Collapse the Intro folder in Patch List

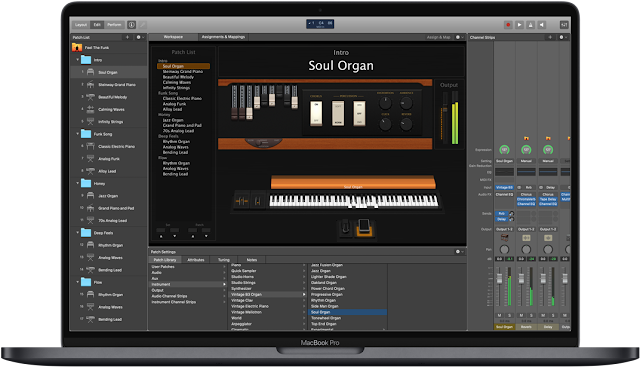click(78, 60)
